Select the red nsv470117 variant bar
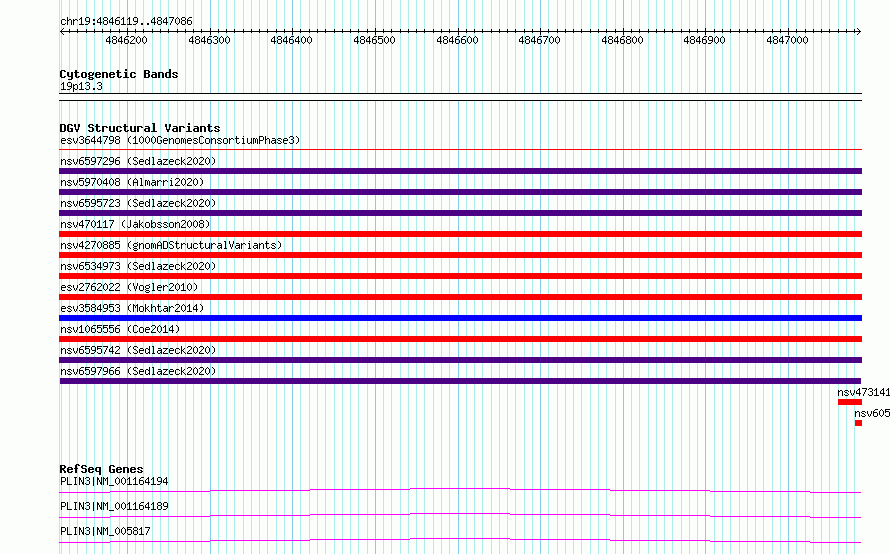This screenshot has height=554, width=890. (460, 234)
